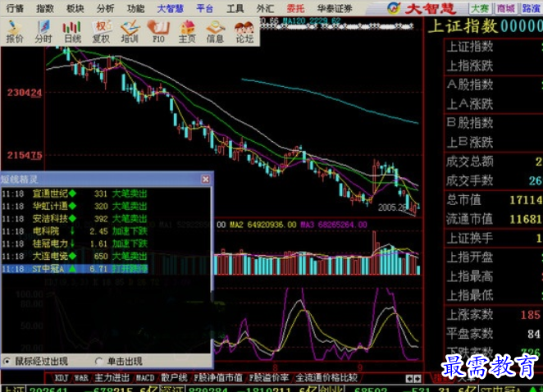Viewport: 543px width, 392px height.
Task: Open the 华泰证券 menu
Action: 335,8
